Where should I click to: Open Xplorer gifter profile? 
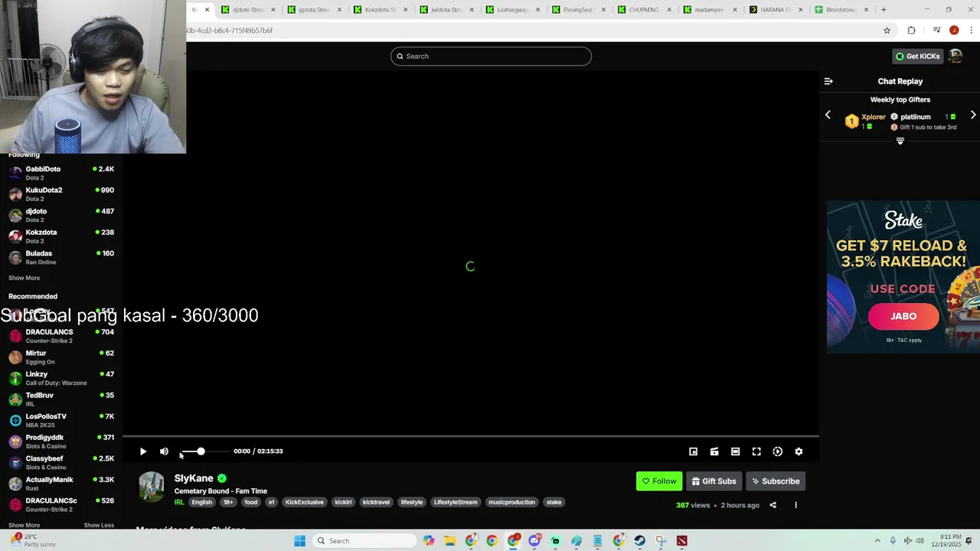point(873,117)
